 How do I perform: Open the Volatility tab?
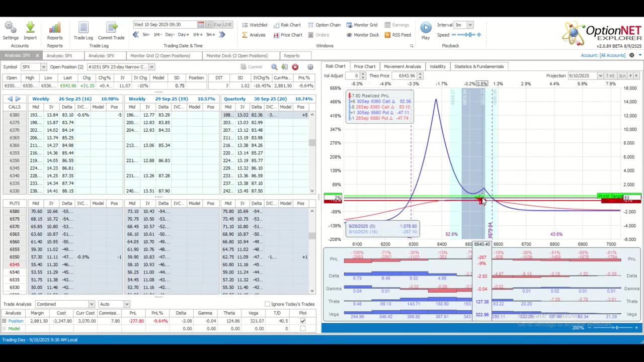point(437,66)
